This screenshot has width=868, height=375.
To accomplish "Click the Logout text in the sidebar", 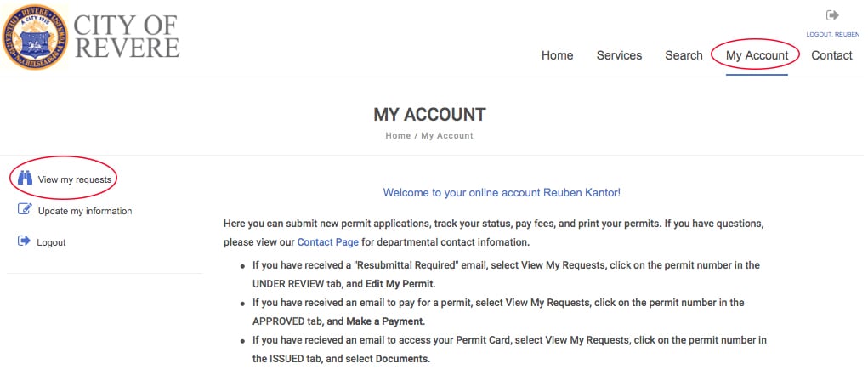I will click(x=52, y=242).
